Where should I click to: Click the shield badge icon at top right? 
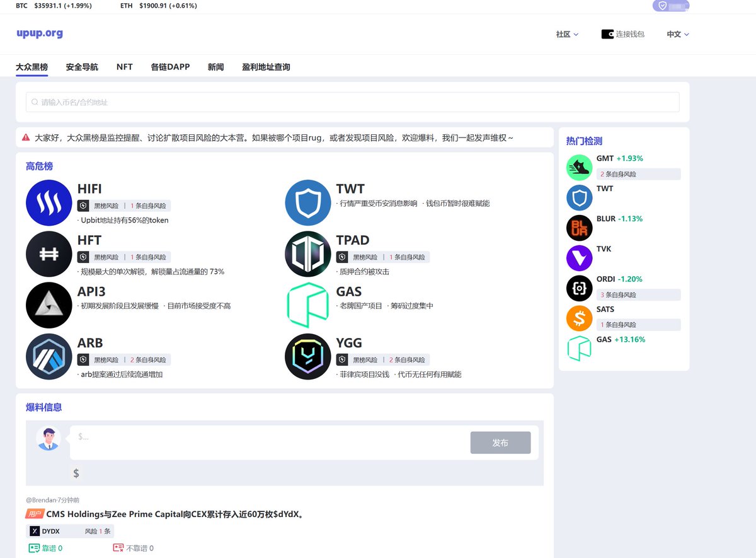point(662,6)
